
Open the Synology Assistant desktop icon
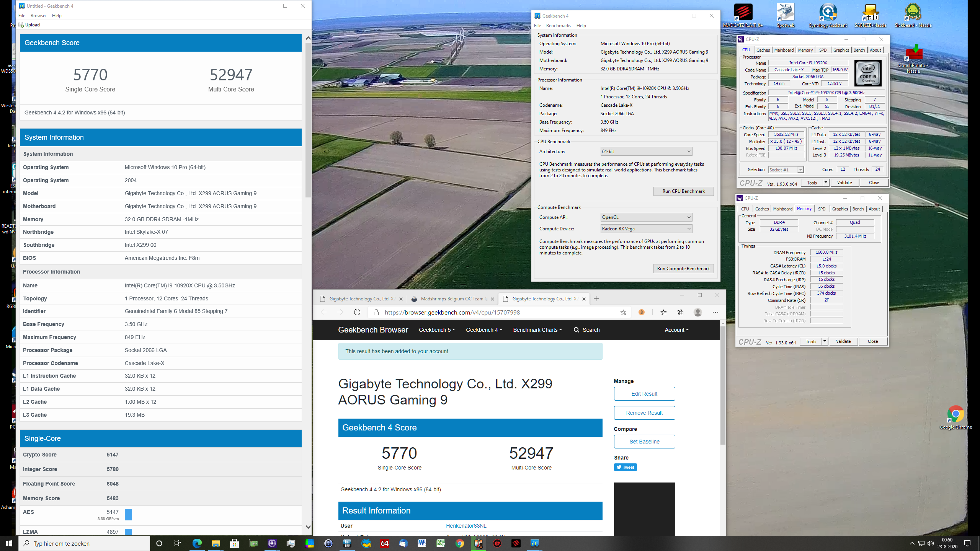tap(828, 15)
